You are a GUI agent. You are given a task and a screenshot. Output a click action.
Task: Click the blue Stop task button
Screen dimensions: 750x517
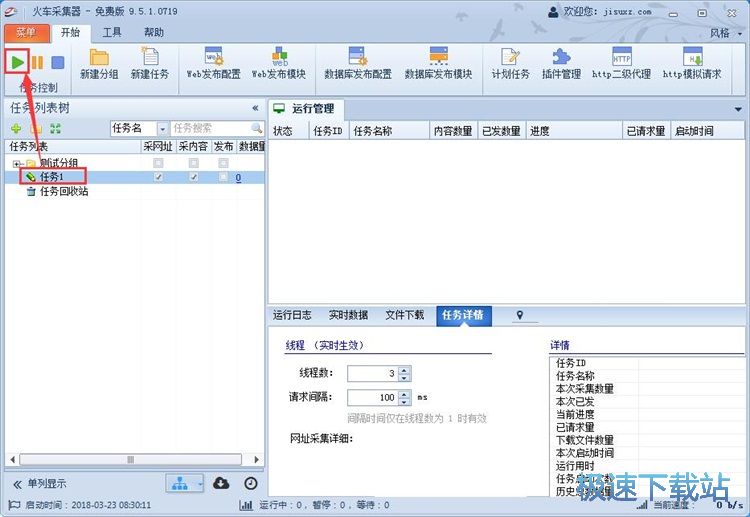click(58, 62)
